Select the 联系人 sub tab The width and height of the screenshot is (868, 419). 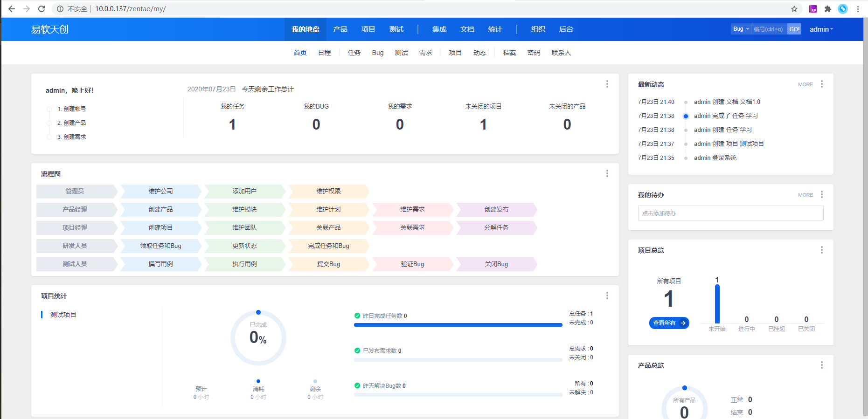(x=561, y=53)
